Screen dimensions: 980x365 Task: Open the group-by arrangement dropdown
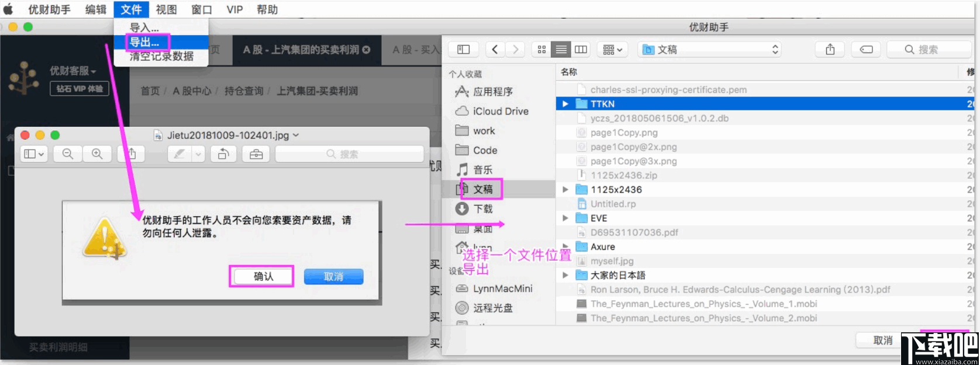pyautogui.click(x=612, y=50)
